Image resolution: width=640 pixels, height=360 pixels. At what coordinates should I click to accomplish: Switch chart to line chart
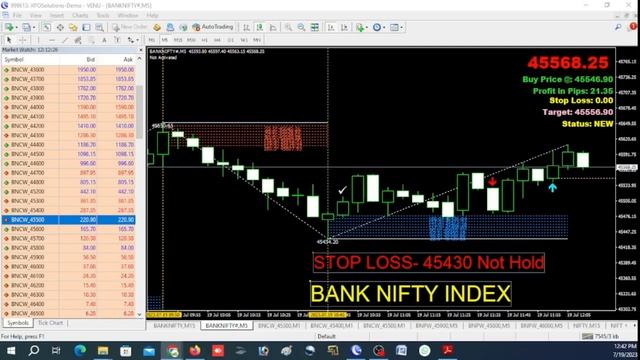[x=273, y=27]
